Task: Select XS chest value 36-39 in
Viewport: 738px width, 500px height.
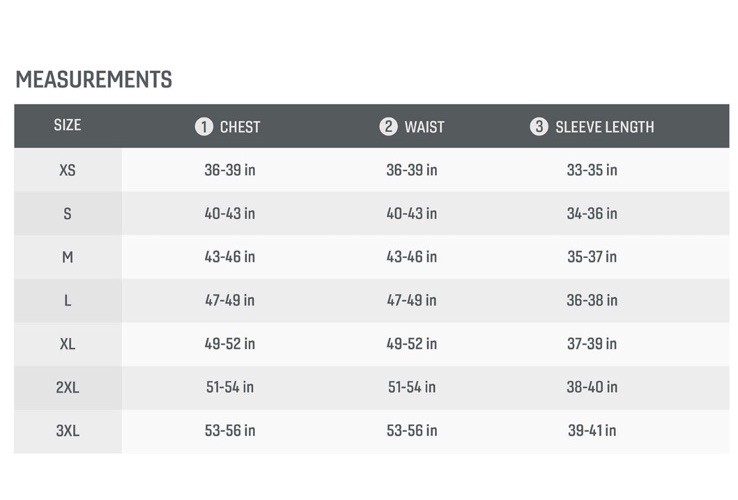Action: (230, 170)
